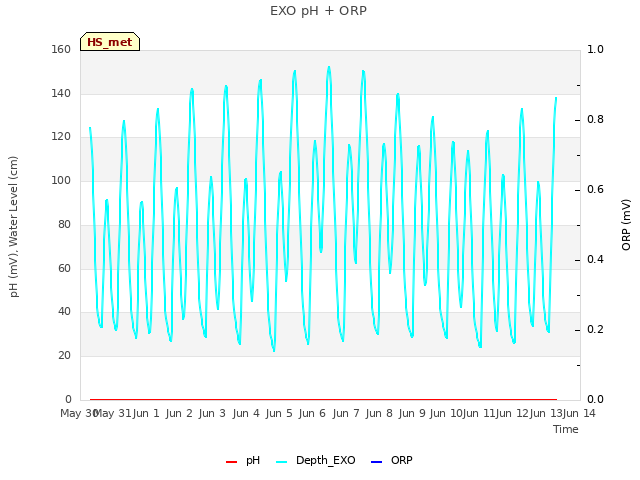Click the 20 left axis tick label
This screenshot has width=640, height=480.
(x=64, y=356)
